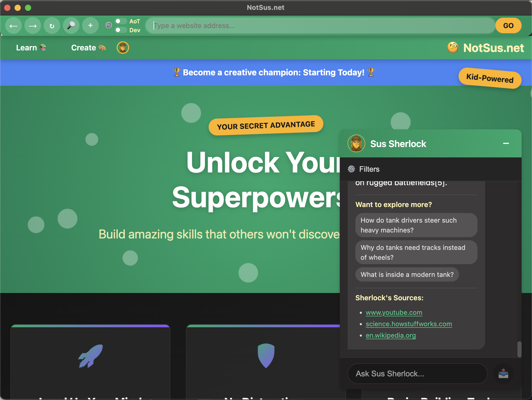Click the browser back arrow button
532x400 pixels.
coord(14,26)
